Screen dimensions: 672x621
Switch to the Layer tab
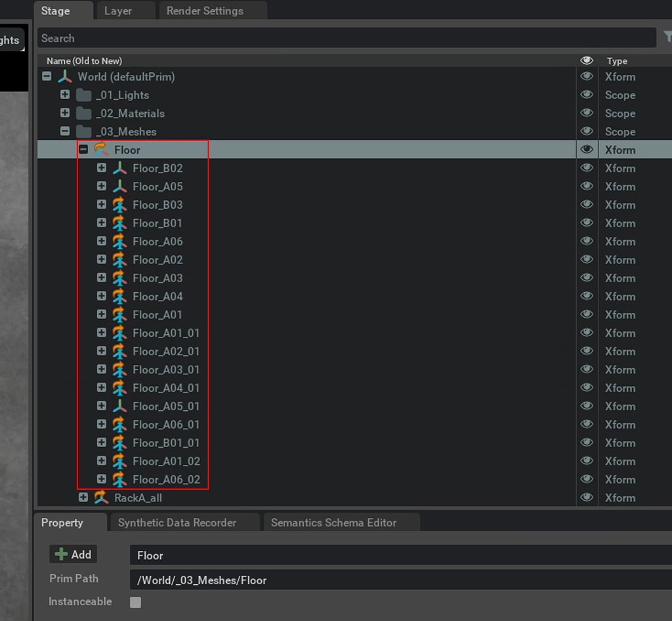tap(117, 11)
